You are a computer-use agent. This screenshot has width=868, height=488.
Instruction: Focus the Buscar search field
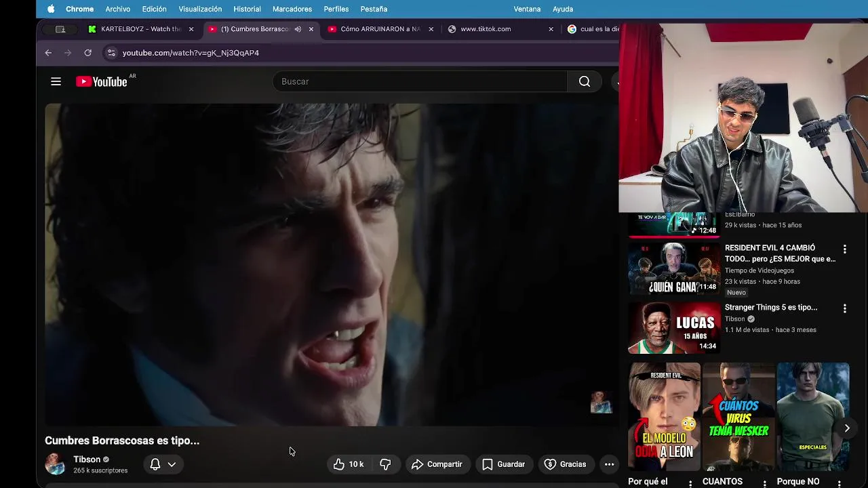coord(420,81)
